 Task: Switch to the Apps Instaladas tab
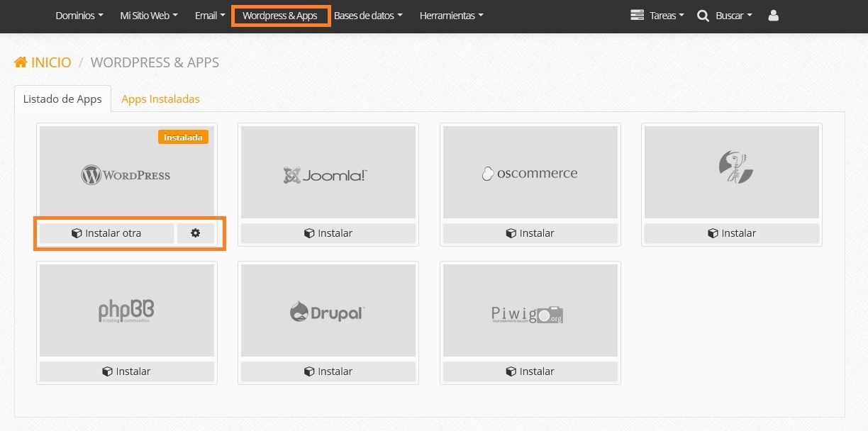(160, 99)
